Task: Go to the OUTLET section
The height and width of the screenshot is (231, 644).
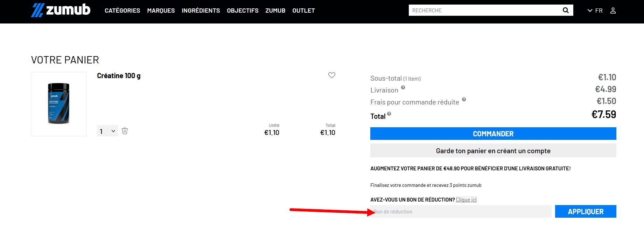Action: click(304, 11)
